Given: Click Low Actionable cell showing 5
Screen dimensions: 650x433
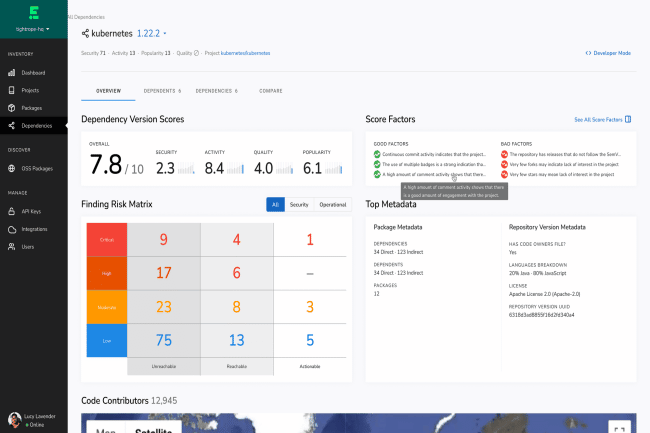Looking at the screenshot, I should (310, 341).
